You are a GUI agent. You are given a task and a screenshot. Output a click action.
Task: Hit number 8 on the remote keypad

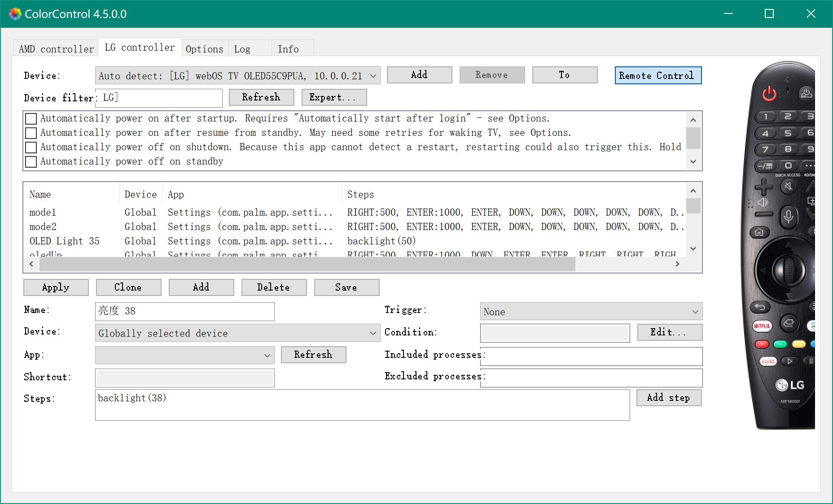point(788,149)
